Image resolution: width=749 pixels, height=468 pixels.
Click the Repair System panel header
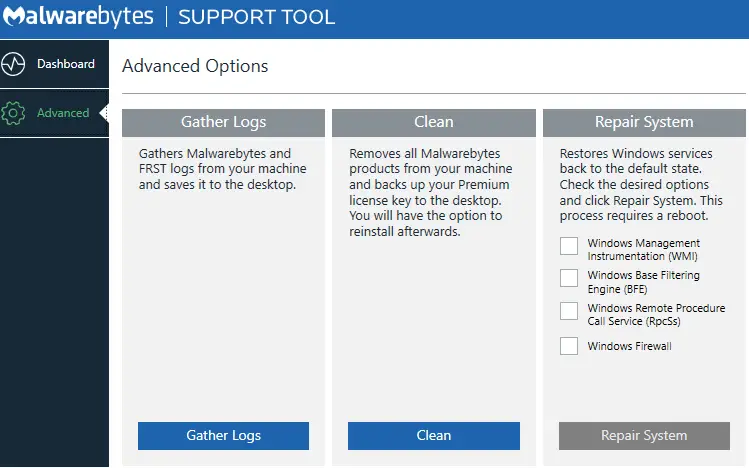pos(644,123)
